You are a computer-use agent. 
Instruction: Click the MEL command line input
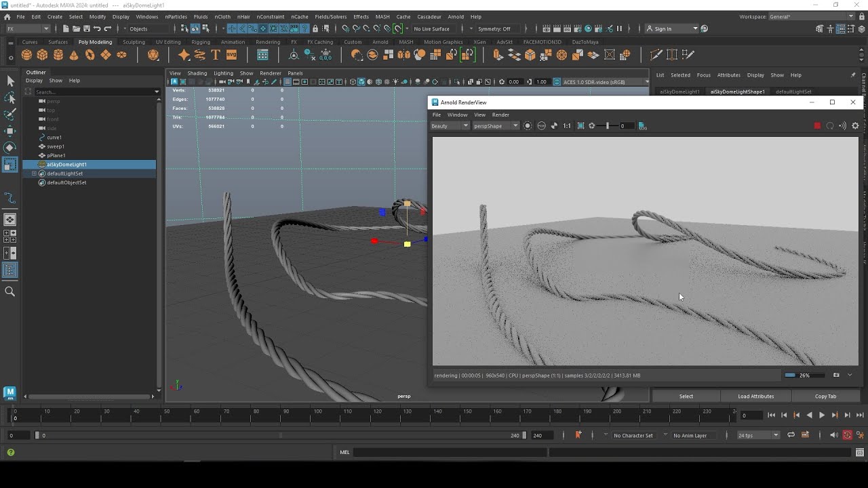coord(450,452)
